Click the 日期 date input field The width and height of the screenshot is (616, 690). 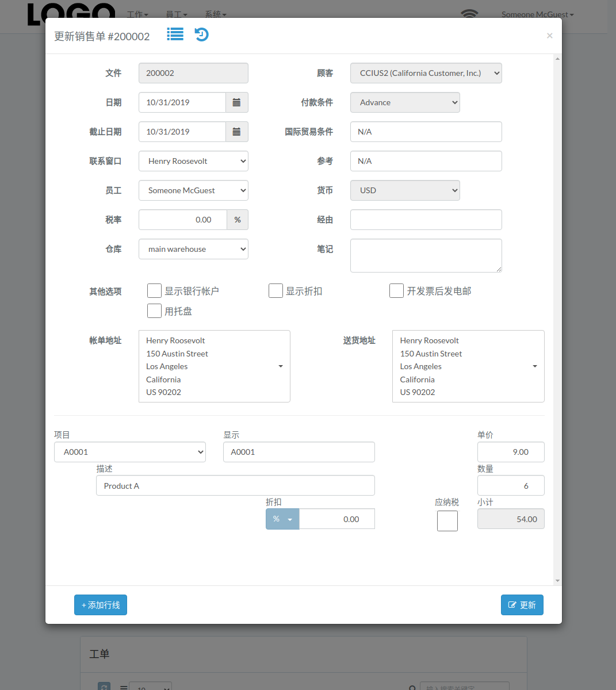182,102
